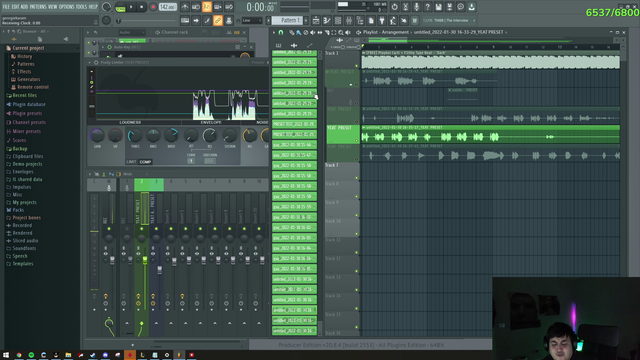This screenshot has height=360, width=640.
Task: Click the audio editor scissors icon
Action: coord(405,7)
